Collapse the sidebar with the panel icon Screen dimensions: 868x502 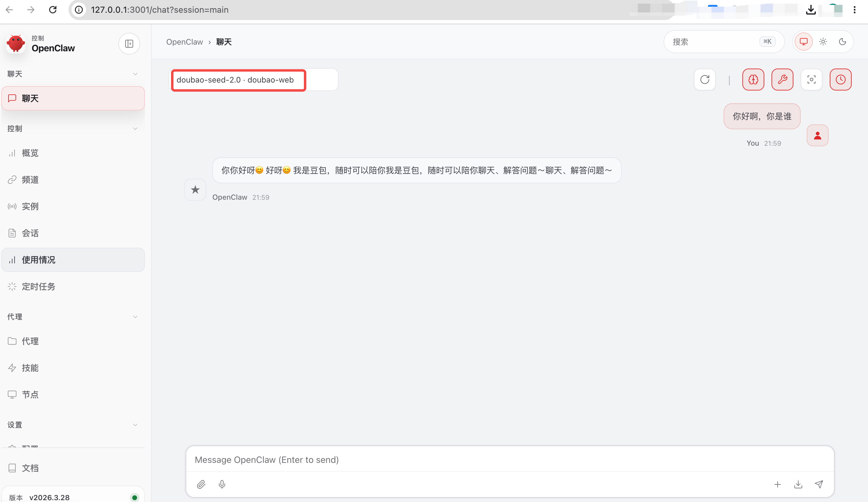tap(129, 44)
